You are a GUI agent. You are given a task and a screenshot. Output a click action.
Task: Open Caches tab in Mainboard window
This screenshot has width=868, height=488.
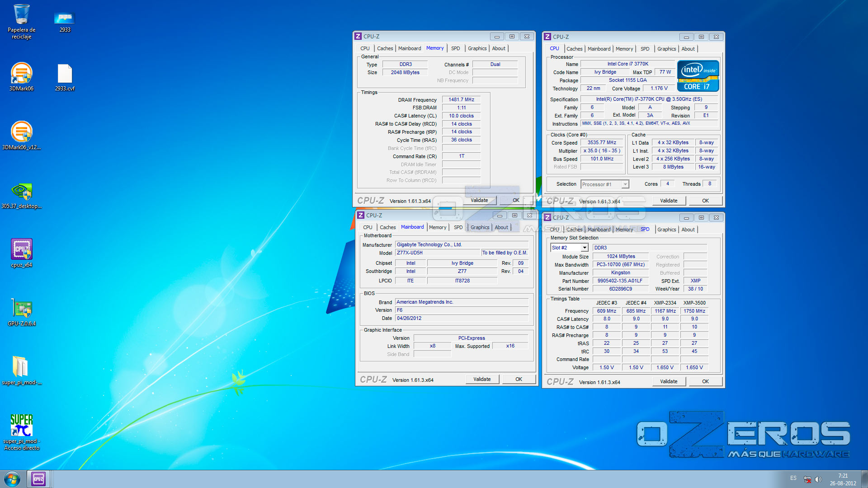(x=387, y=227)
